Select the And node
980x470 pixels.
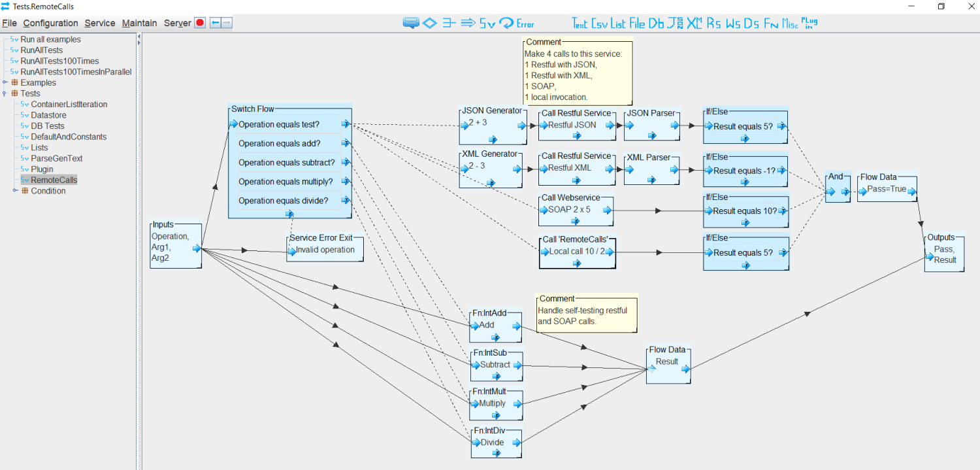[838, 187]
